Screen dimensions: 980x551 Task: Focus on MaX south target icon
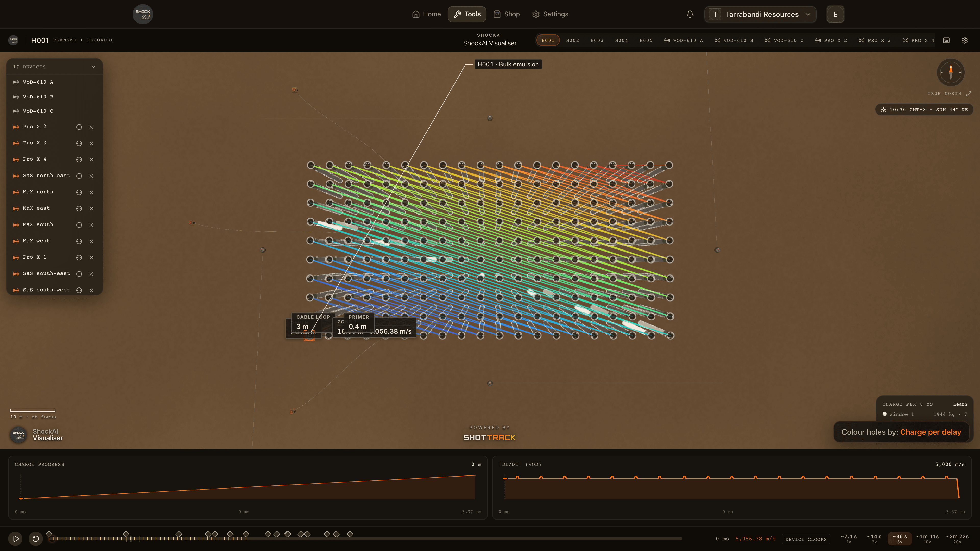[x=79, y=225]
